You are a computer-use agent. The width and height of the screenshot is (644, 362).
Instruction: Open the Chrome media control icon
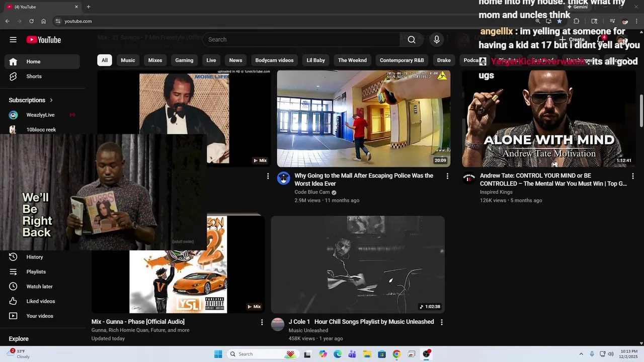612,21
